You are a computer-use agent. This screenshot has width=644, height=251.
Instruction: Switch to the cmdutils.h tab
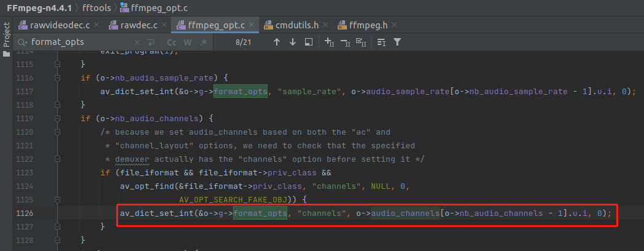(294, 25)
